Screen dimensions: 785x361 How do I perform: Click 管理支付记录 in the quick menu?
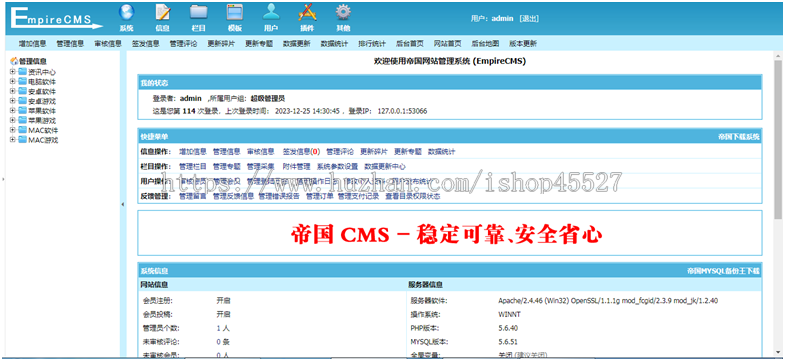pos(358,196)
